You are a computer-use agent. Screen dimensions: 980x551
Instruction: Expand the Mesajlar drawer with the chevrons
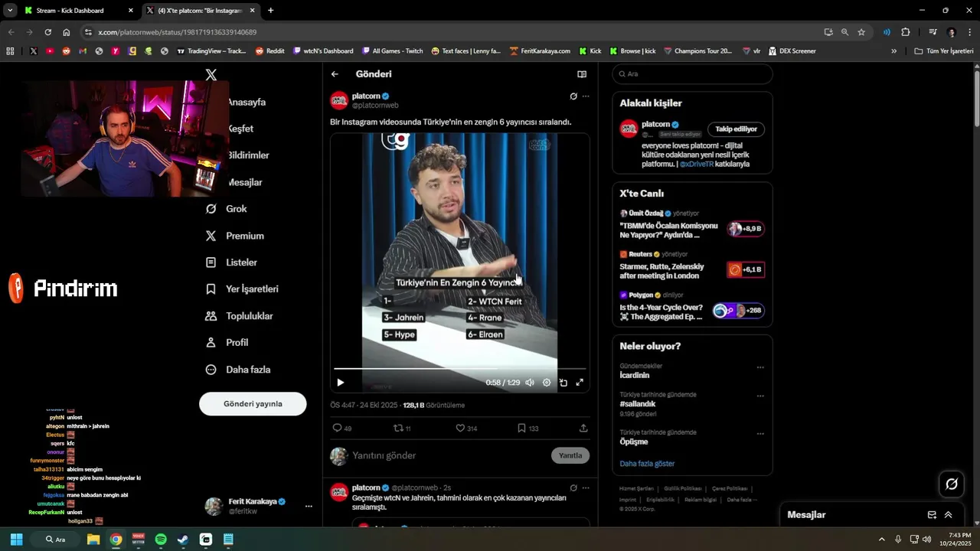coord(949,515)
